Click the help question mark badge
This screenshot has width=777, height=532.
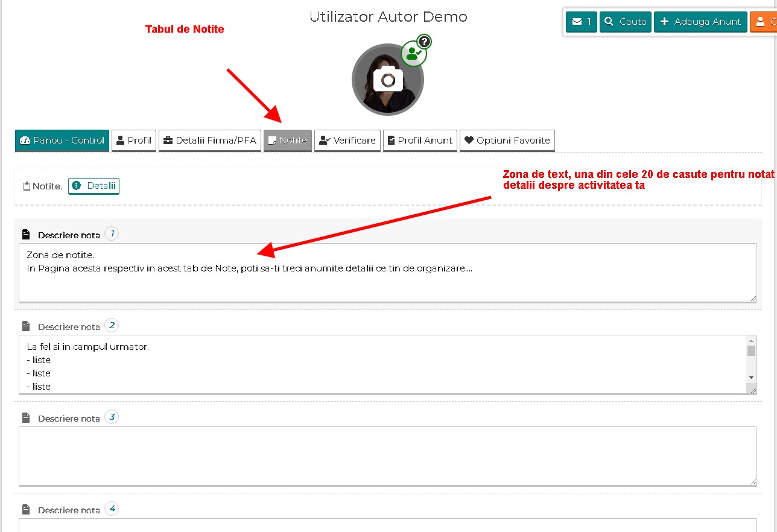425,41
